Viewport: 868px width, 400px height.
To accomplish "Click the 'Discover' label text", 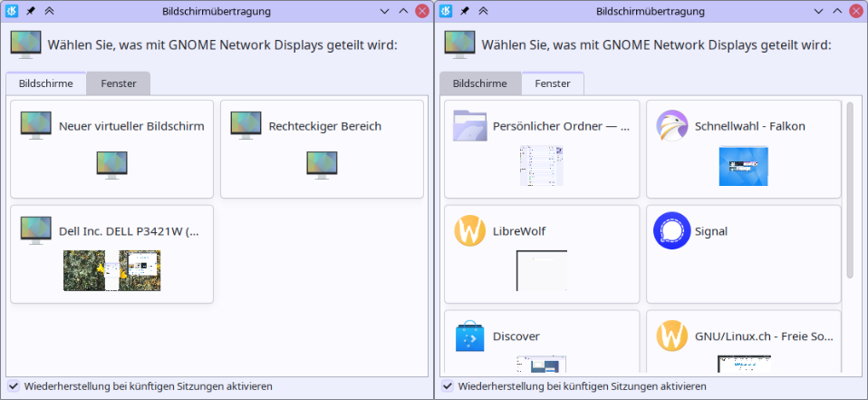I will 516,337.
